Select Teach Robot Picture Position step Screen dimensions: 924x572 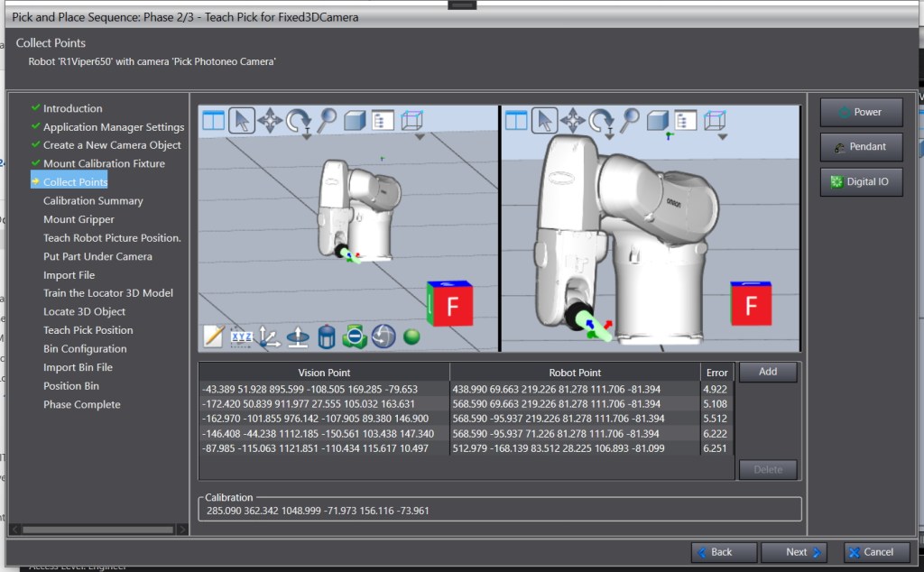pyautogui.click(x=112, y=237)
